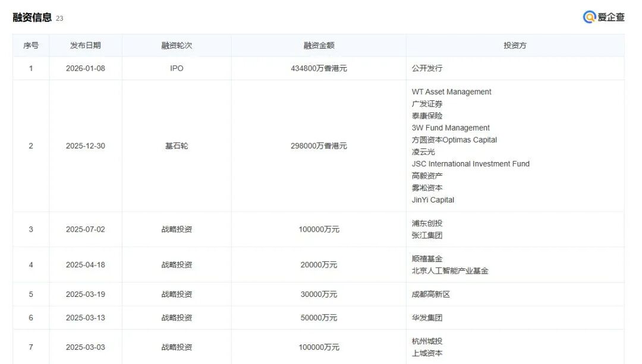
Task: Click the 投资方 column header
Action: coord(515,45)
